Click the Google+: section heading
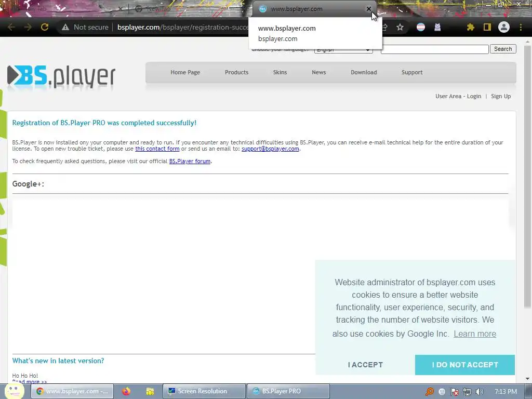Screen dimensions: 532x399 point(28,184)
